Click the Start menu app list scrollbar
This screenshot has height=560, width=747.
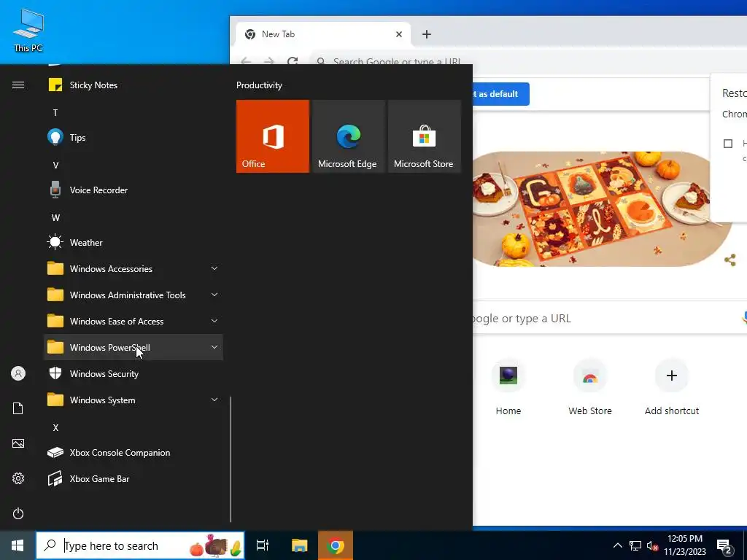click(x=231, y=459)
